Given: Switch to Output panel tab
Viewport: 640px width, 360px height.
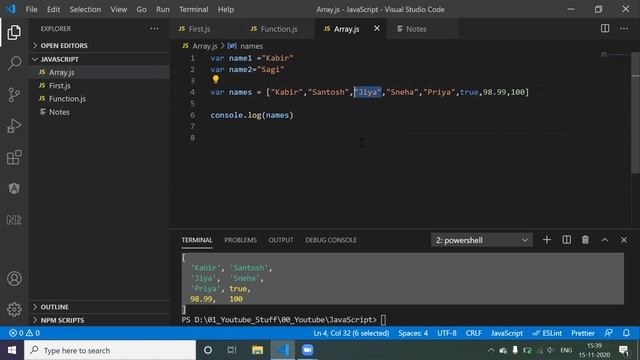Looking at the screenshot, I should 280,240.
